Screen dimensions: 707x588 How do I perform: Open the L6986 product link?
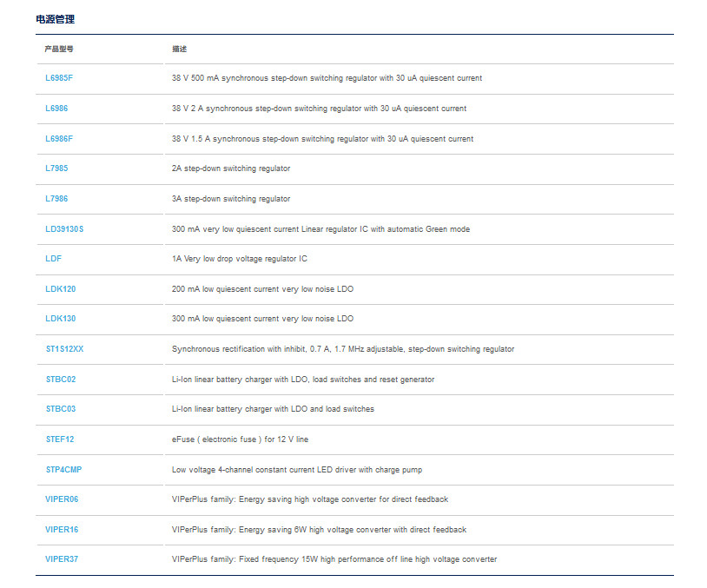click(56, 109)
